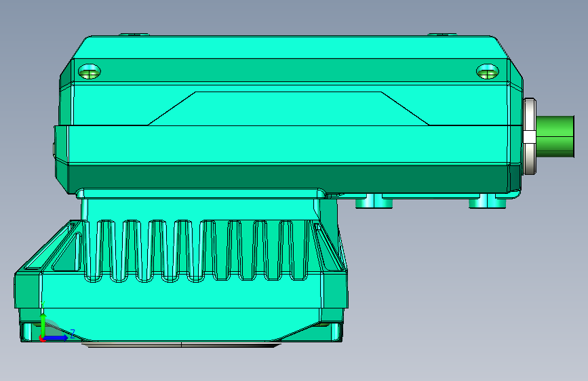Select the white hex nut beside the connector
This screenshot has height=381, width=588.
pos(530,136)
